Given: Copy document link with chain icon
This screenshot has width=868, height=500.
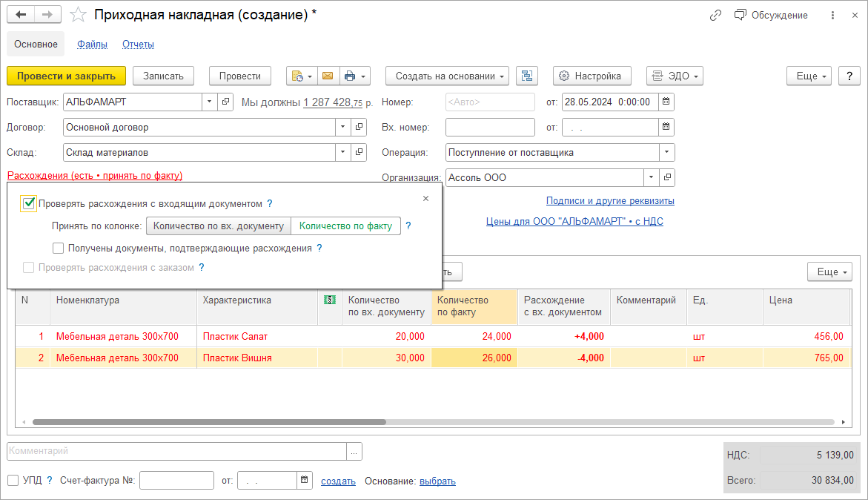Looking at the screenshot, I should 715,15.
